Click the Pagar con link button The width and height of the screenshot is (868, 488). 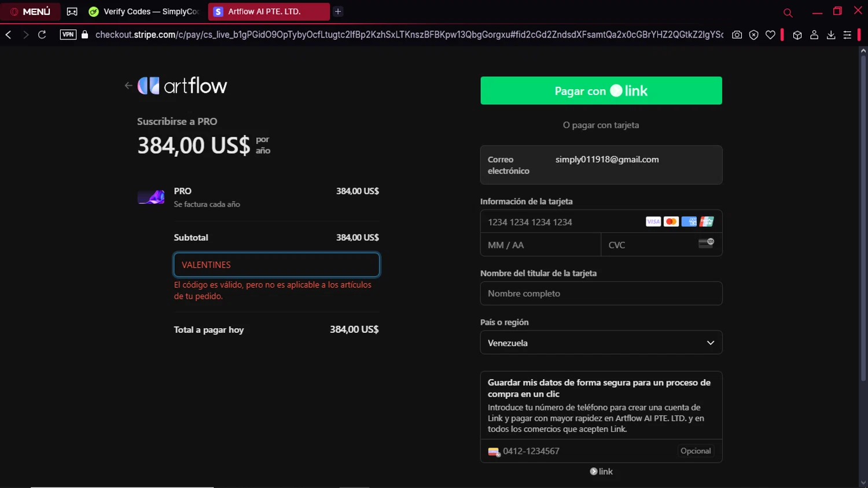(601, 91)
